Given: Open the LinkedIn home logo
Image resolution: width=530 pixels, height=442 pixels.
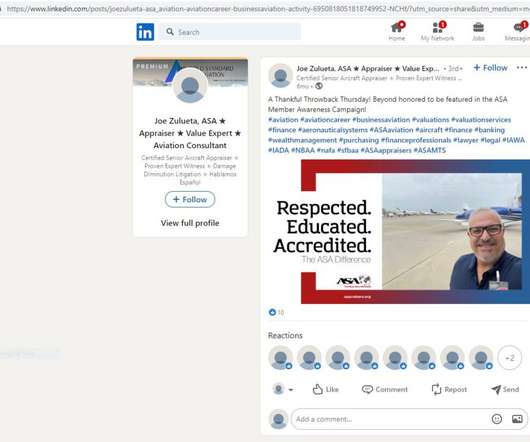Looking at the screenshot, I should tap(145, 32).
